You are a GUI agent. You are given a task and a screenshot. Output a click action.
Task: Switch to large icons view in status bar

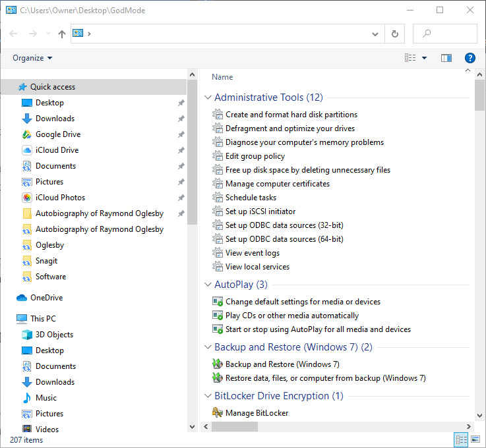coord(476,439)
